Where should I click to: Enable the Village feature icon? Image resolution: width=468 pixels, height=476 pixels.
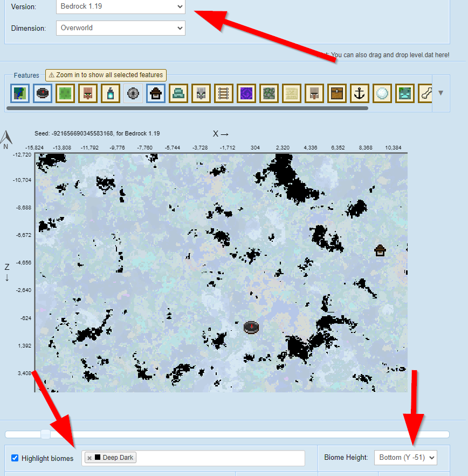(88, 93)
